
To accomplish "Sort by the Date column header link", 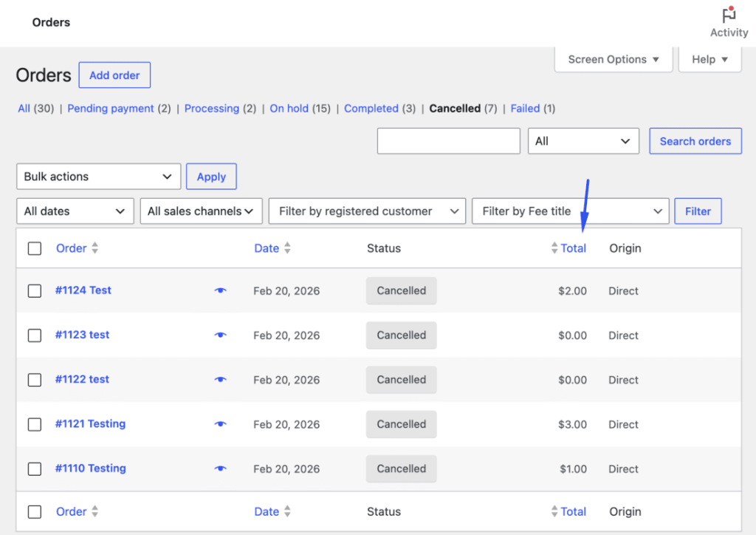I will click(x=267, y=248).
